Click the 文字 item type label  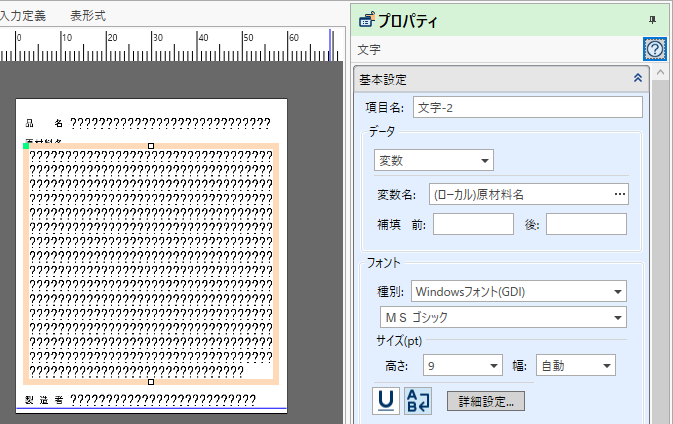tap(369, 50)
